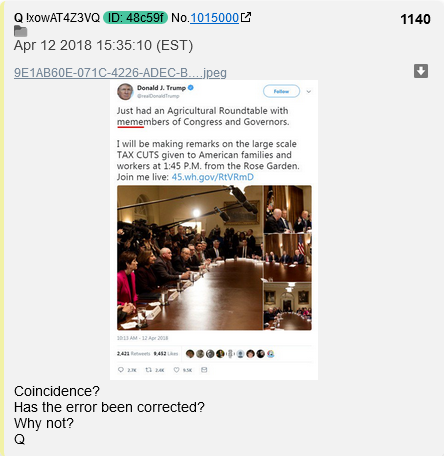This screenshot has height=456, width=444.
Task: Click the retweet arrows icon
Action: 148,370
